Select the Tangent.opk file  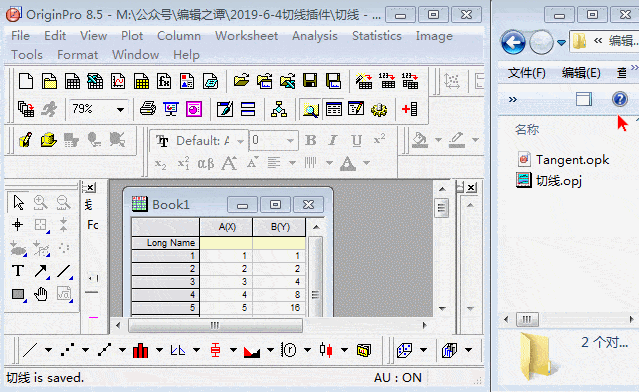563,159
